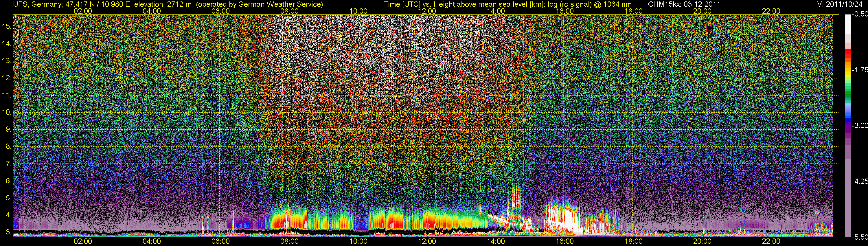The width and height of the screenshot is (868, 246).
Task: Click the '16:00' label on the upper time axis
Action: pos(564,11)
